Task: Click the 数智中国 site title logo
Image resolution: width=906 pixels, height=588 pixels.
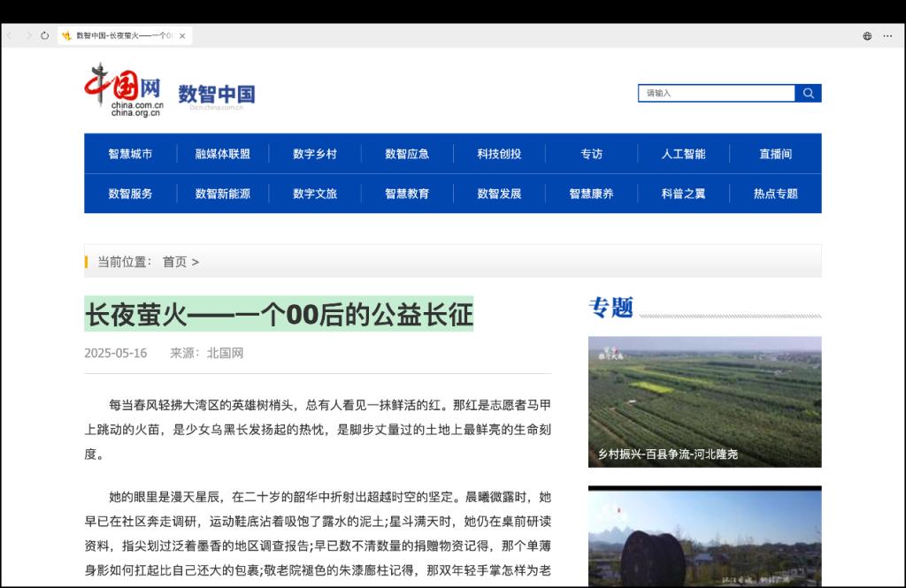Action: click(216, 95)
